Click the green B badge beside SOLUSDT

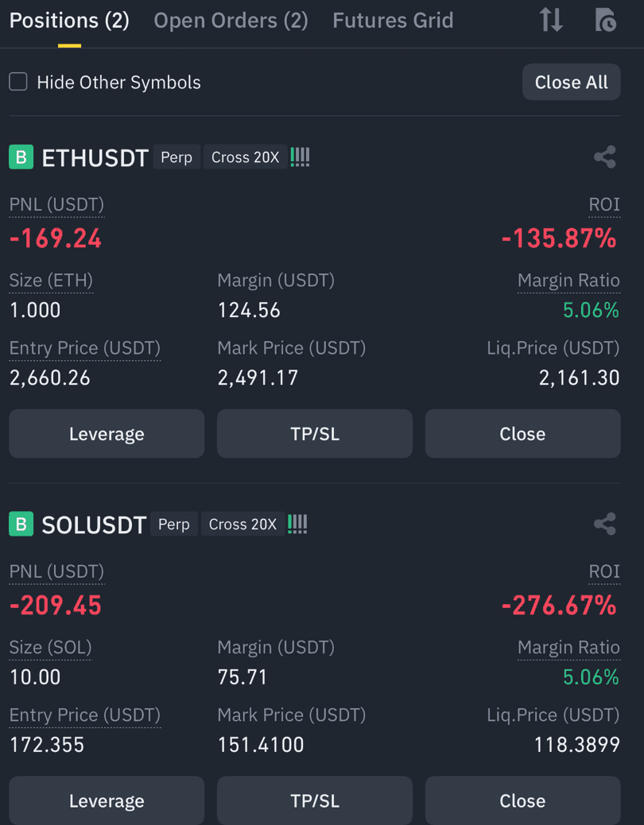(21, 524)
